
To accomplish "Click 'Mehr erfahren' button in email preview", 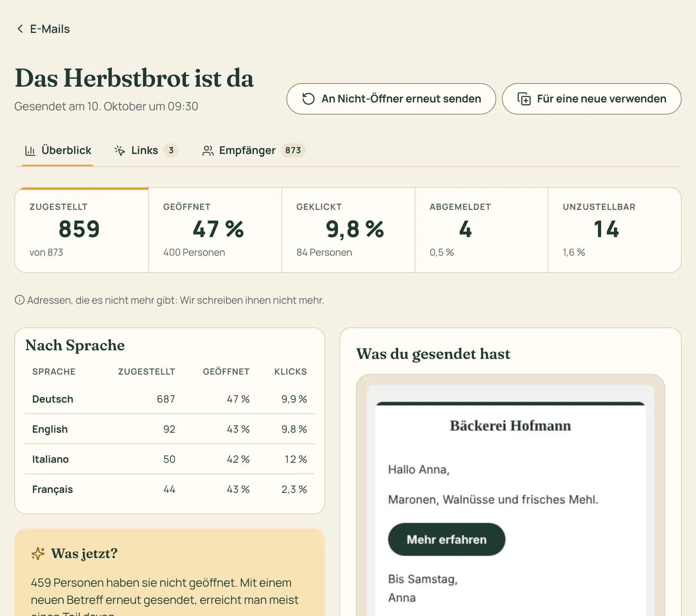I will coord(446,540).
